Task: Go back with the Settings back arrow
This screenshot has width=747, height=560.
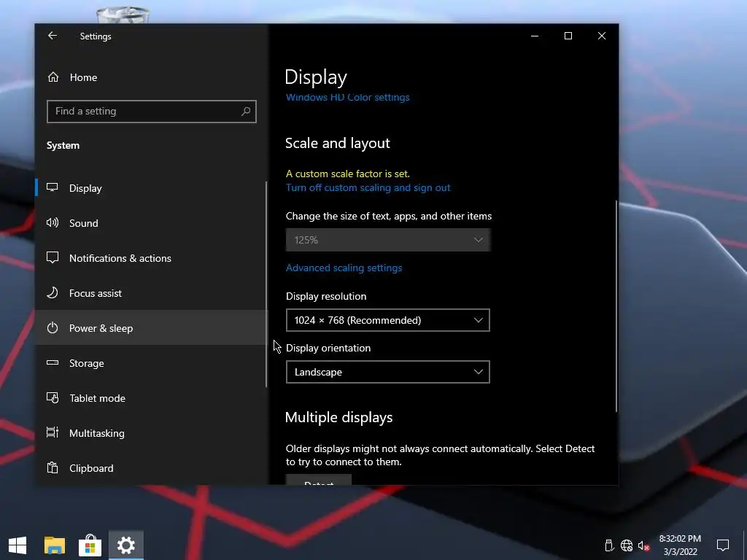Action: [x=53, y=36]
